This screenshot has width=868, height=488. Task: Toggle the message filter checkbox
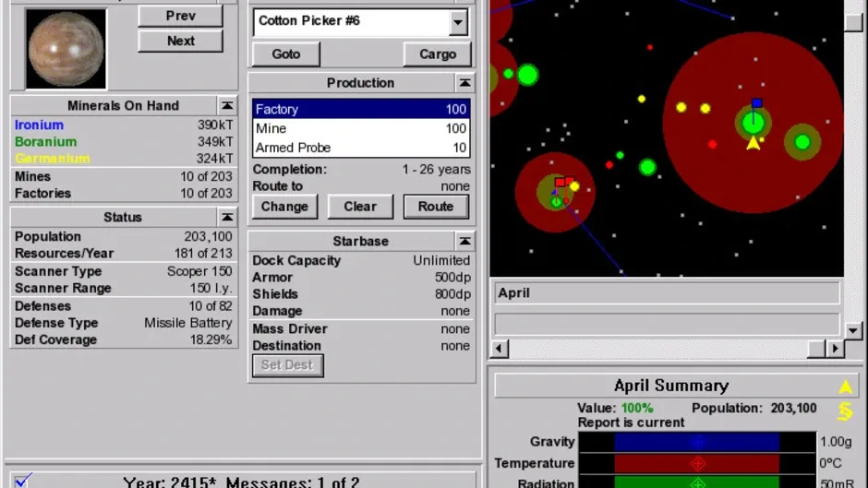pyautogui.click(x=23, y=481)
